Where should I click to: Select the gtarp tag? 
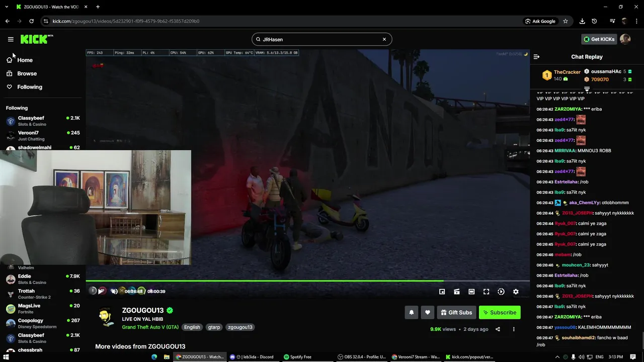tap(214, 327)
